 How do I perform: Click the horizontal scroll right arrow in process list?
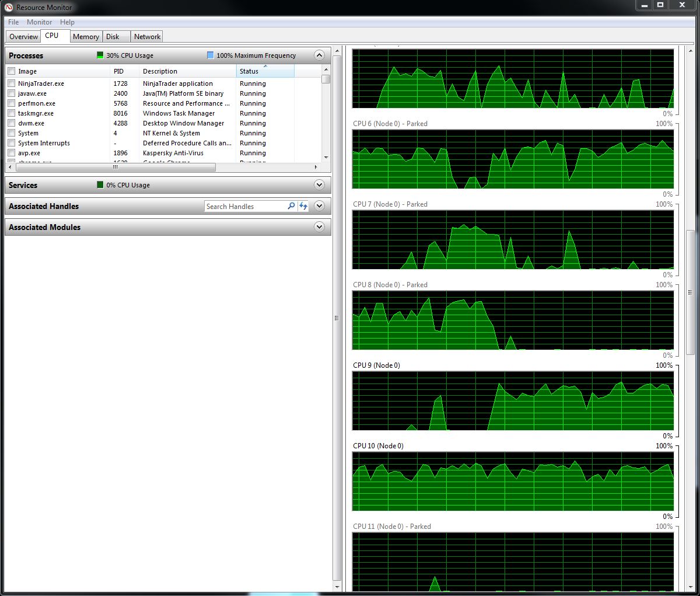(316, 167)
